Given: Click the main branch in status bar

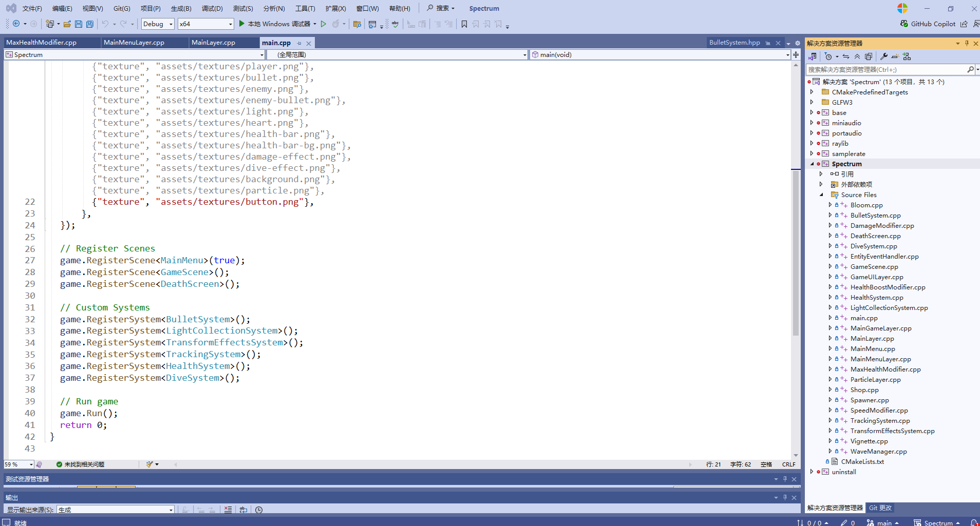Looking at the screenshot, I should click(883, 522).
